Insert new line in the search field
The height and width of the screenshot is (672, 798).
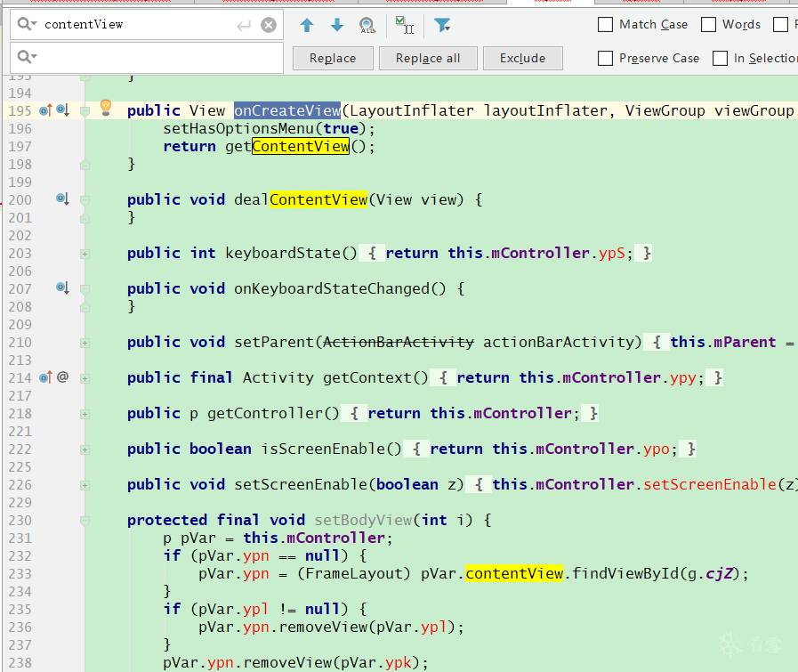click(244, 25)
